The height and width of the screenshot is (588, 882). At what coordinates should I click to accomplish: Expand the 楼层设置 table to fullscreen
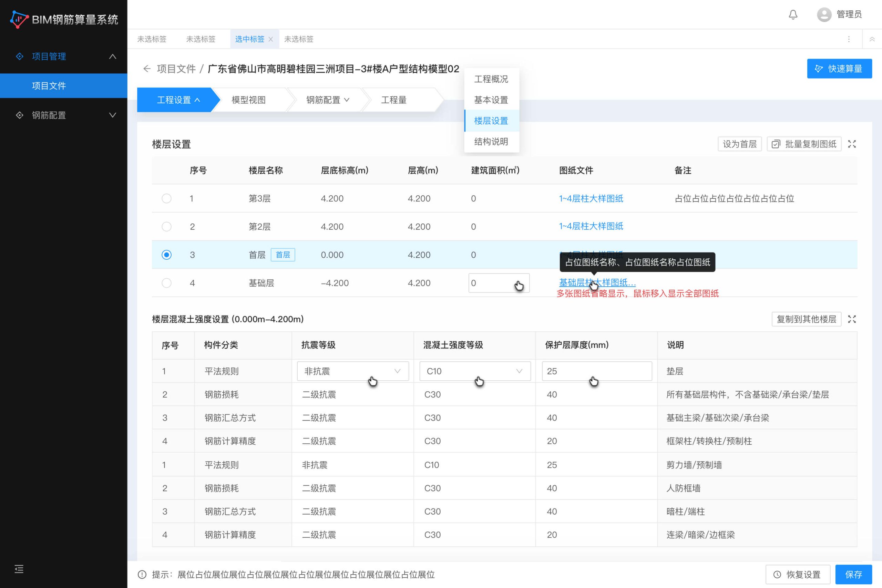tap(852, 144)
